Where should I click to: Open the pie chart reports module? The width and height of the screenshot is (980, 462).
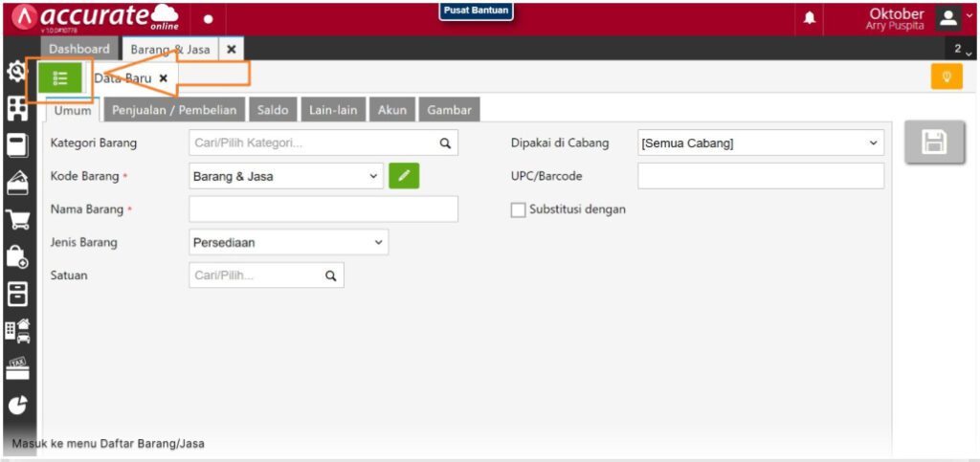[x=17, y=405]
